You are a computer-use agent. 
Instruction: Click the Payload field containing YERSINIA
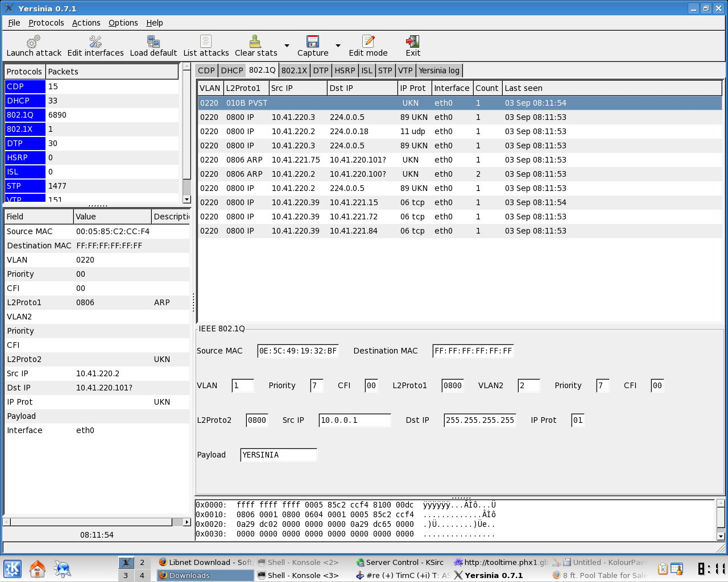[279, 455]
